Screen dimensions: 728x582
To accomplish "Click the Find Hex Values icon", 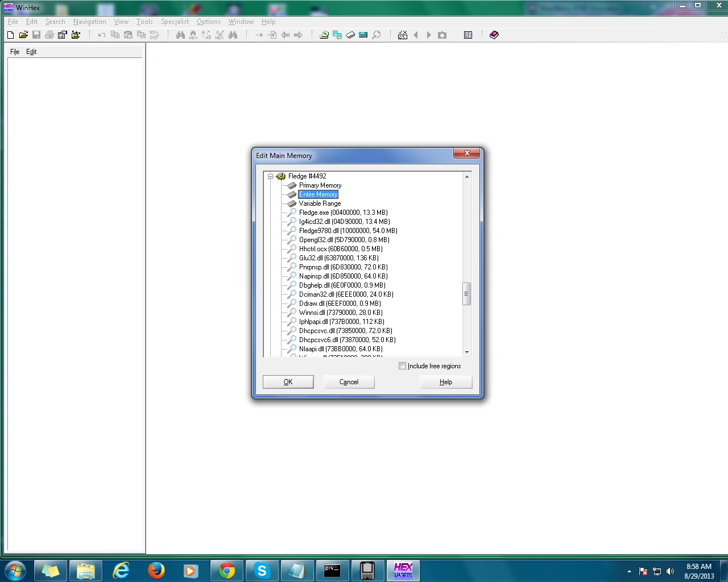I will (193, 35).
